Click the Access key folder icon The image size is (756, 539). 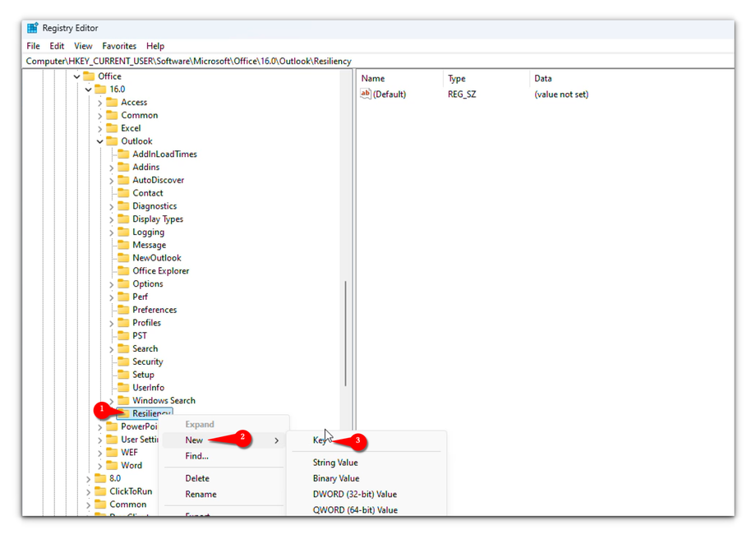(x=112, y=102)
